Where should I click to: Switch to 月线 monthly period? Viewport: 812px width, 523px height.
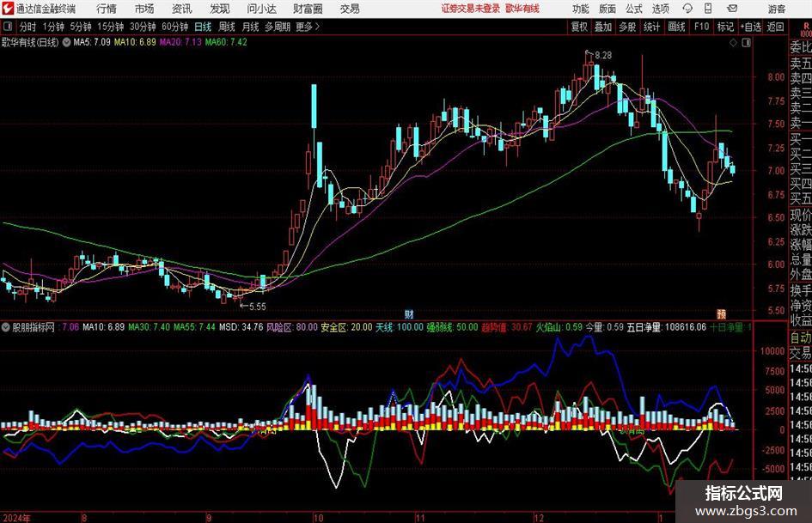pos(251,27)
